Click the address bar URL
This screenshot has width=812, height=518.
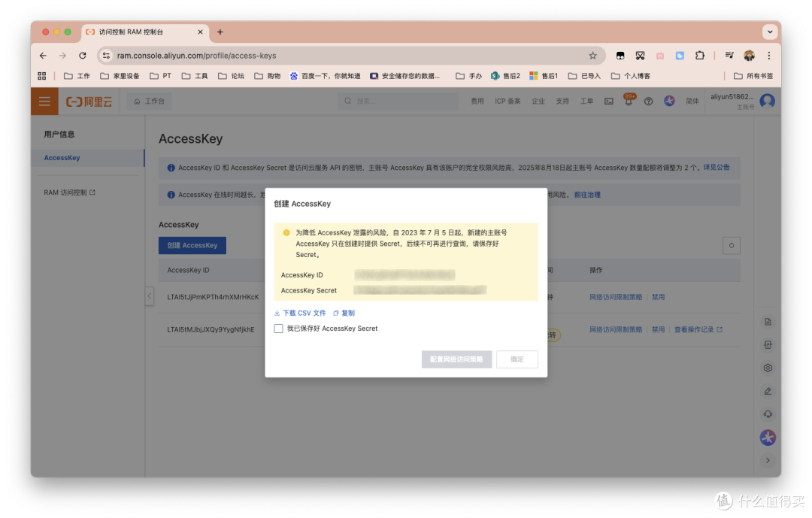tap(196, 56)
